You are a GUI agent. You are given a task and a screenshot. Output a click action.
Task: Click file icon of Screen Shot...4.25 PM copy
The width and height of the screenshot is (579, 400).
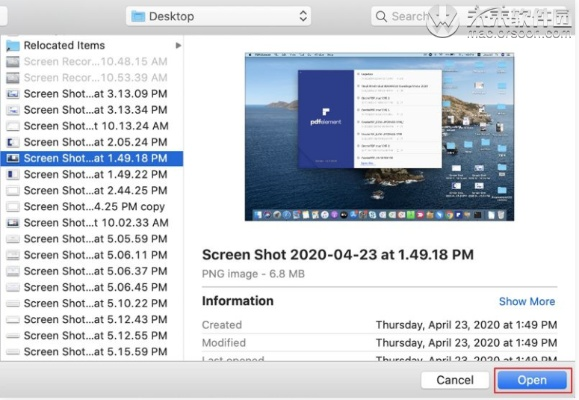13,207
